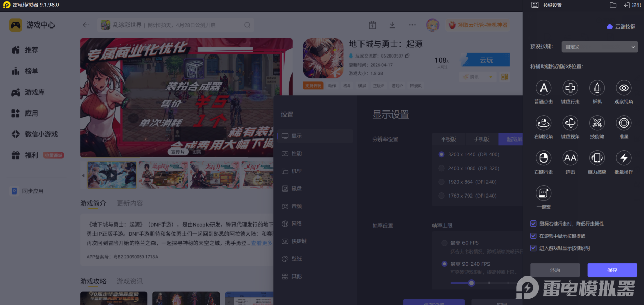The width and height of the screenshot is (644, 305).
Task: Click the FPS limit slider handle
Action: 472,283
